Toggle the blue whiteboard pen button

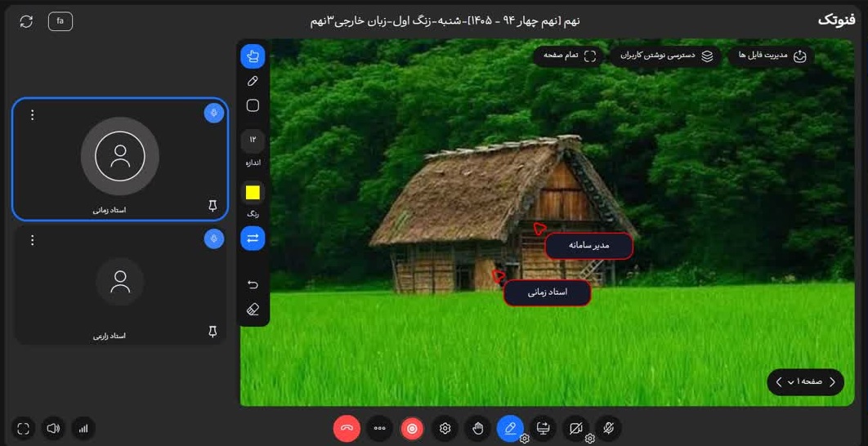(510, 428)
